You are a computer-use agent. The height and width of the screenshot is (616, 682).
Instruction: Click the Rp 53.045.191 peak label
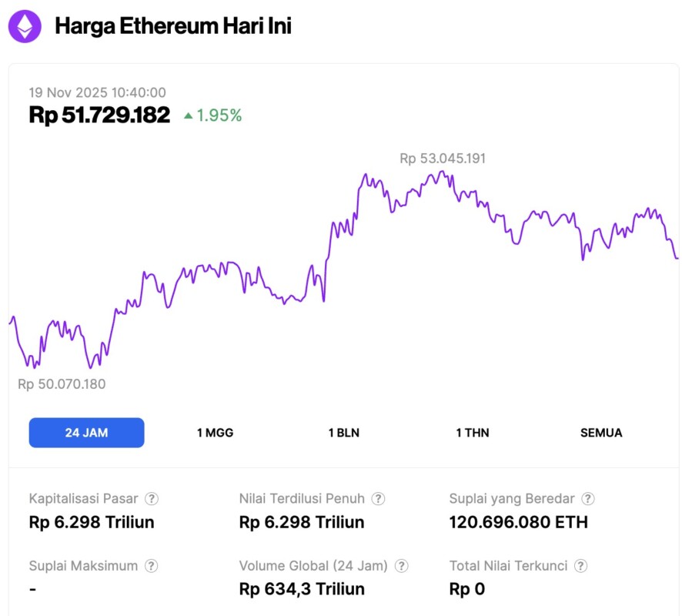tap(443, 159)
